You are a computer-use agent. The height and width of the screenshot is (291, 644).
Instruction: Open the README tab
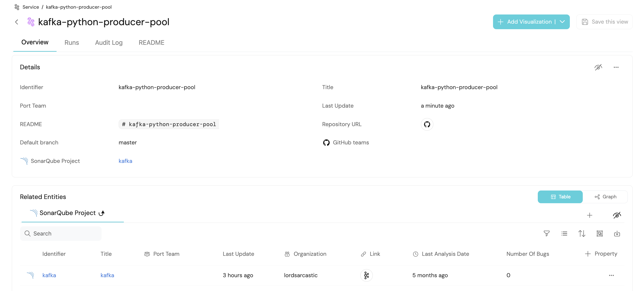[x=151, y=43]
